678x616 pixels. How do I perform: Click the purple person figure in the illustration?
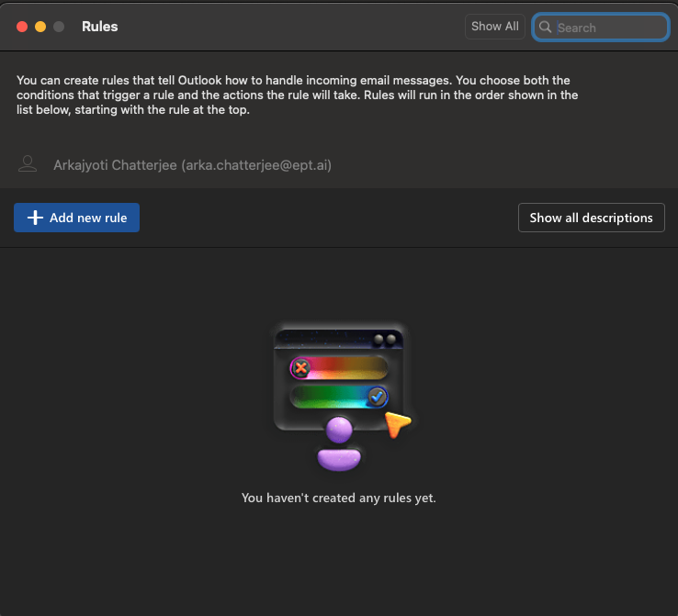click(339, 442)
